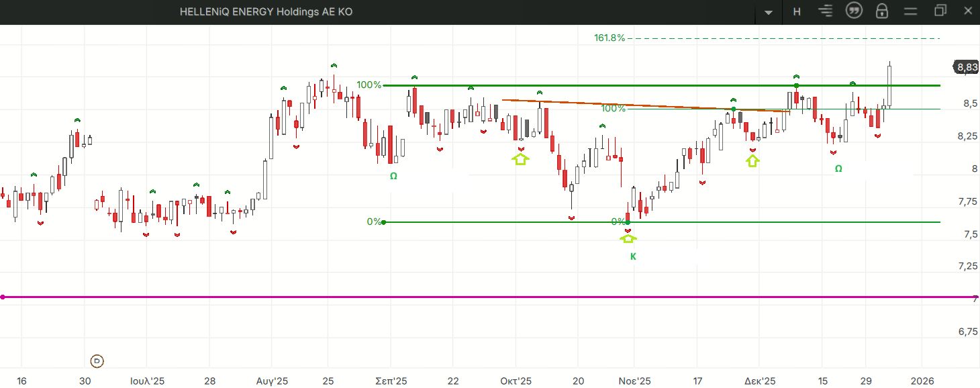Click the HELLENiQ ENERGY Holdings title

point(266,12)
